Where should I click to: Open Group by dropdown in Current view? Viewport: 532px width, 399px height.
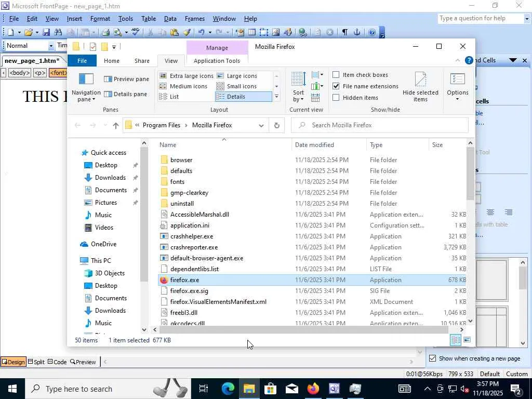pyautogui.click(x=317, y=75)
